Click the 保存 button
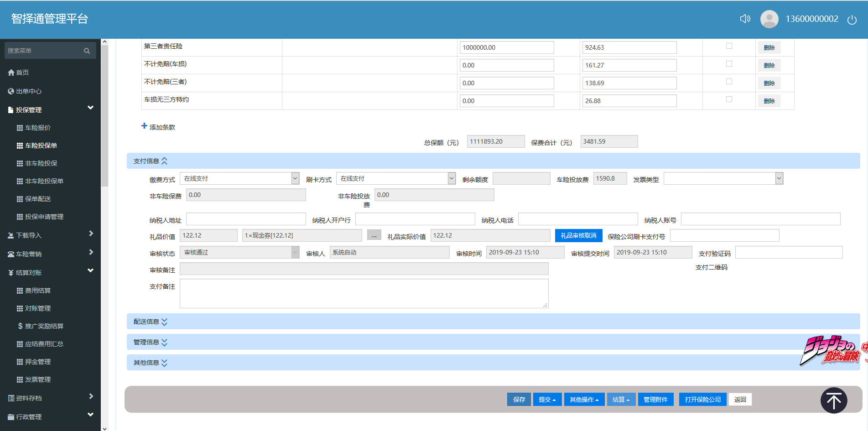The image size is (868, 431). pyautogui.click(x=519, y=400)
